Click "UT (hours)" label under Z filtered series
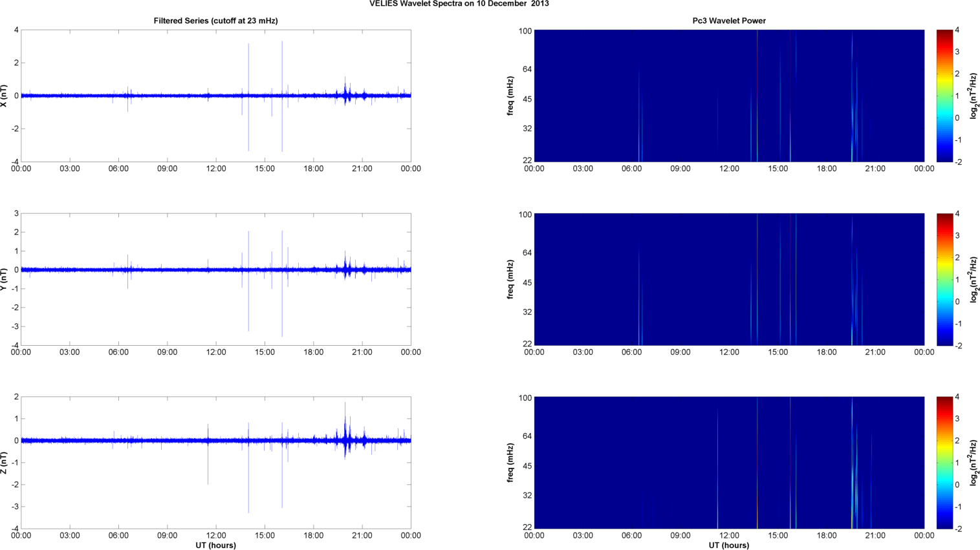 [x=215, y=545]
